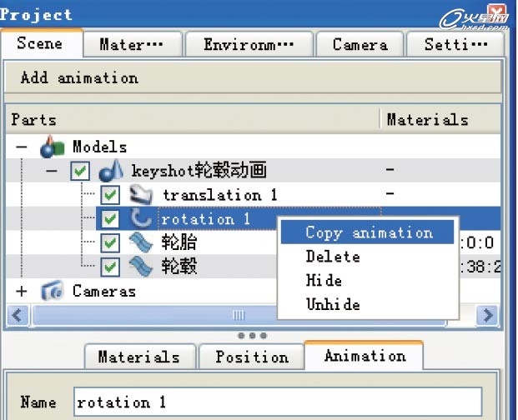
Task: Click the Cameras label in tree
Action: point(103,292)
